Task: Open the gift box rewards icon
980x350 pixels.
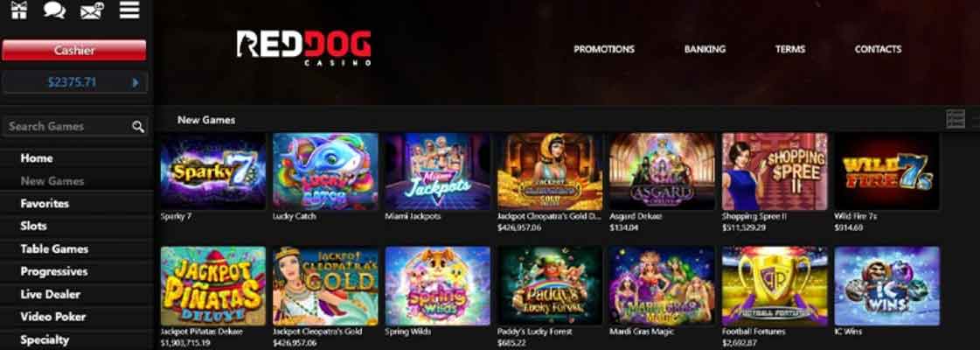Action: click(x=19, y=10)
